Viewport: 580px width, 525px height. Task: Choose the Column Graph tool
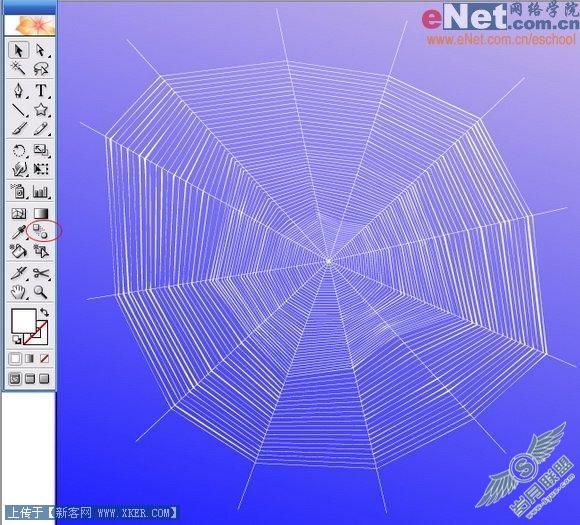(x=41, y=191)
